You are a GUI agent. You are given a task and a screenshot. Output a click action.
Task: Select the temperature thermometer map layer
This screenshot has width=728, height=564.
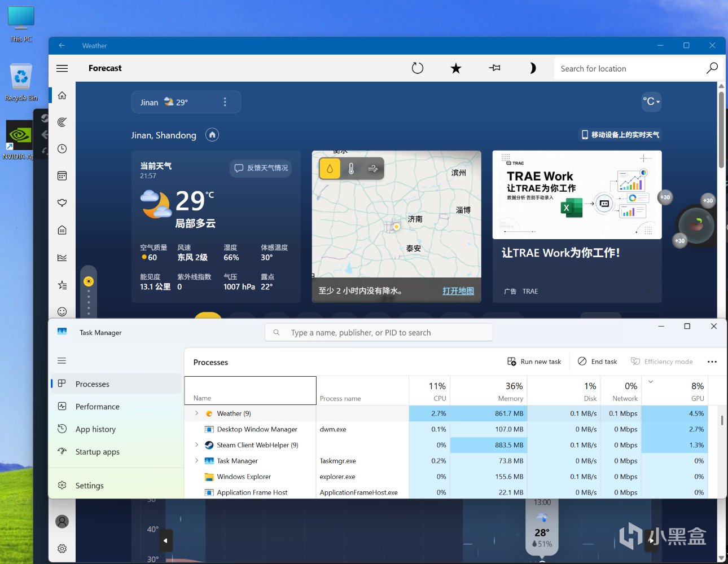351,169
